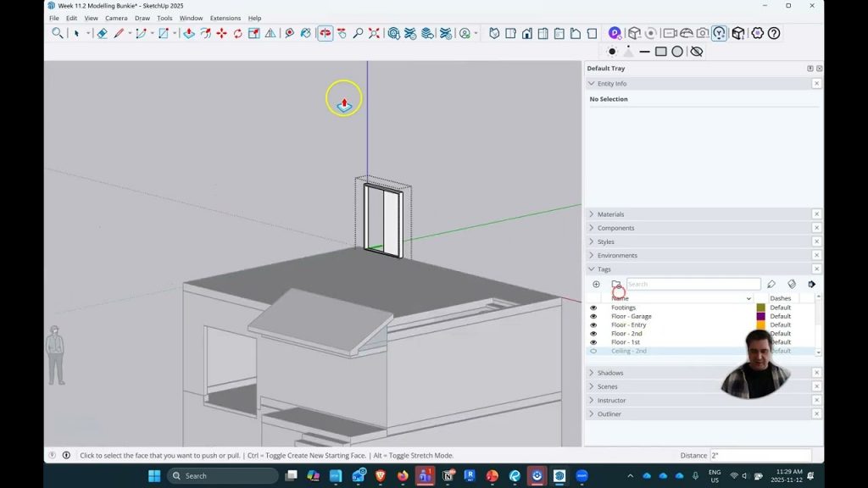Click the Tags search field
Screen dimensions: 868x488
point(693,285)
